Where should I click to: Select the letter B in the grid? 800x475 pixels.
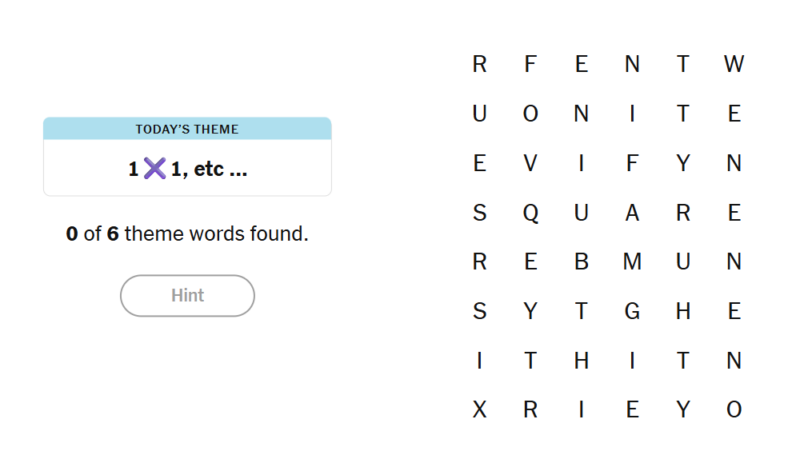pos(582,262)
